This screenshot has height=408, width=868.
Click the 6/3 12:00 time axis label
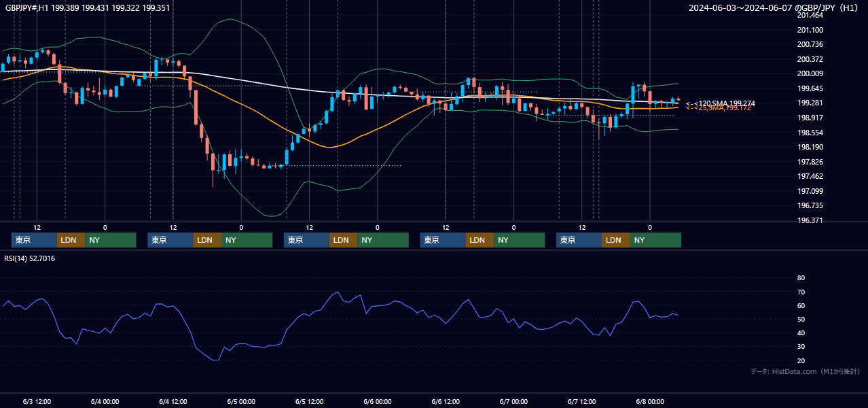37,401
